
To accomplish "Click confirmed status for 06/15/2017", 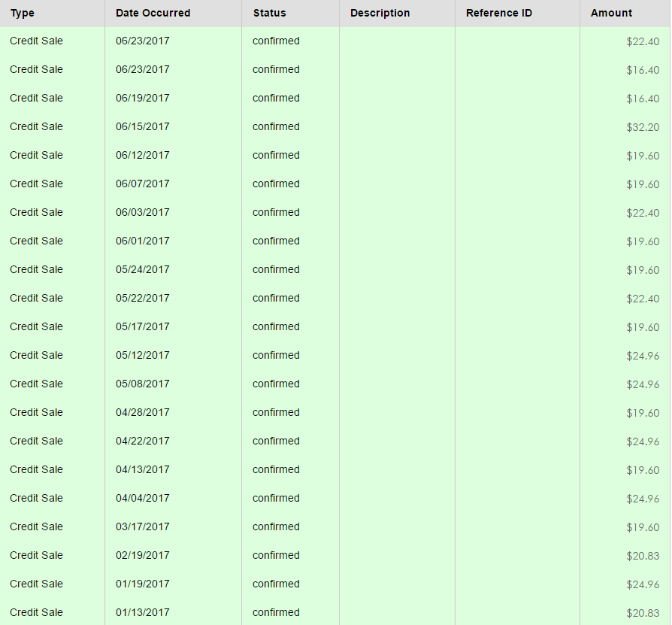I will (276, 126).
